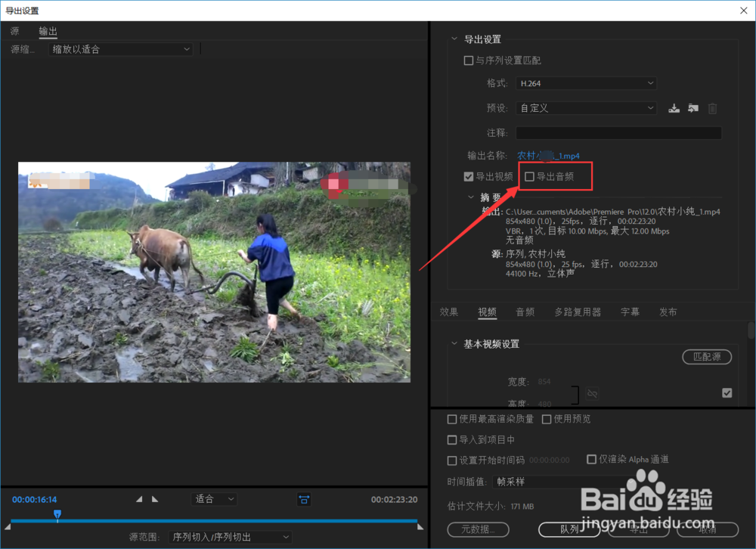The height and width of the screenshot is (549, 756).
Task: Enable 与序列设置匹配 option
Action: (469, 60)
